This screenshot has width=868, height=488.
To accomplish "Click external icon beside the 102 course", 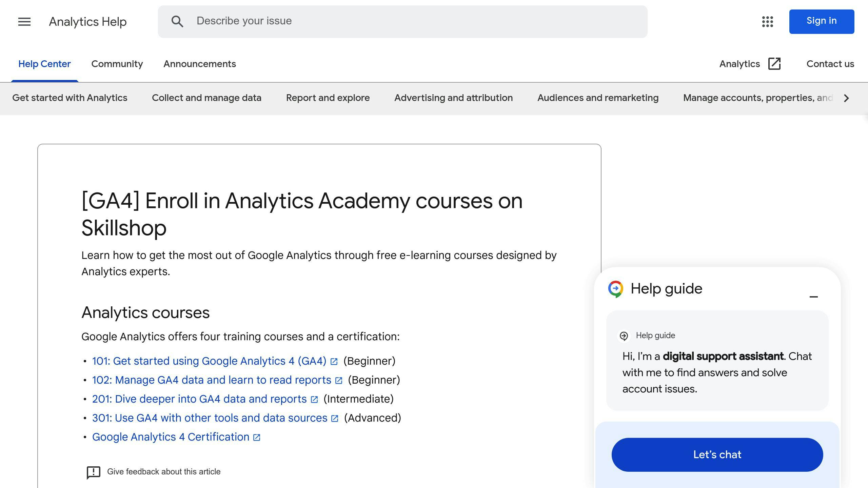I will (x=339, y=381).
